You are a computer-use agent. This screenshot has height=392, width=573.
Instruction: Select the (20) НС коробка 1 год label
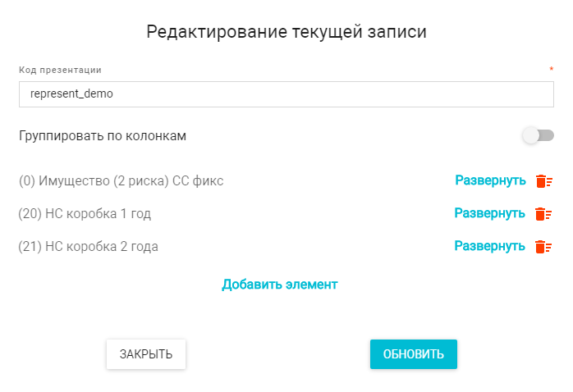tap(85, 214)
